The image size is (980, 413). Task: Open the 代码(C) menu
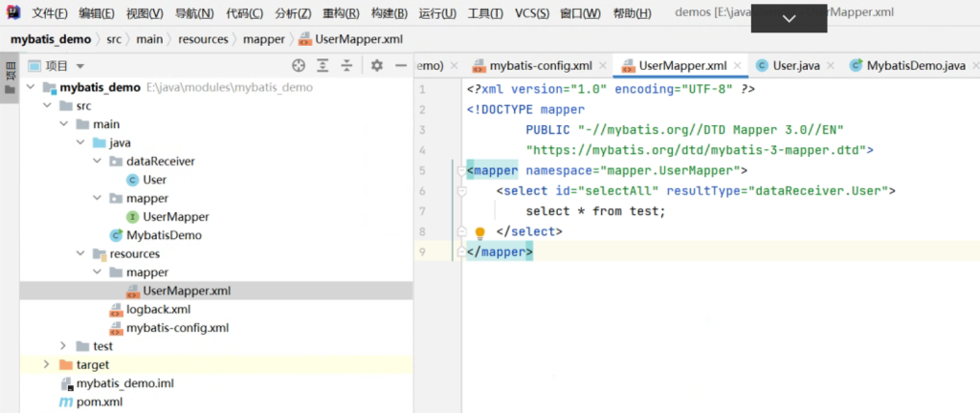[x=244, y=13]
